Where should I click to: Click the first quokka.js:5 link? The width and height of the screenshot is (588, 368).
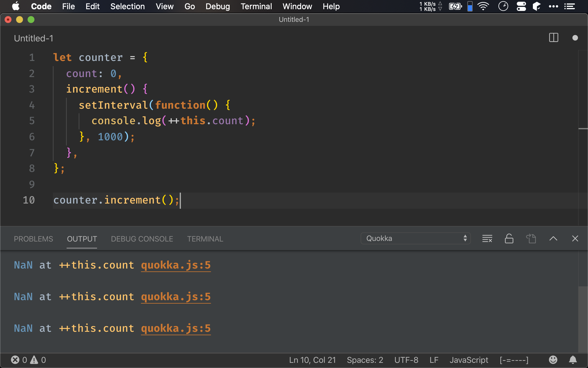pos(176,265)
